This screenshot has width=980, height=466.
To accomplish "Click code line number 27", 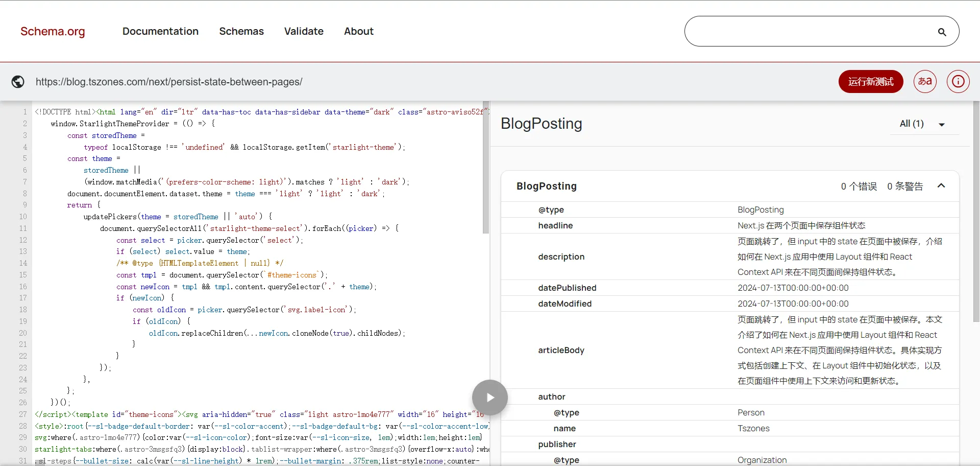I will [22, 414].
